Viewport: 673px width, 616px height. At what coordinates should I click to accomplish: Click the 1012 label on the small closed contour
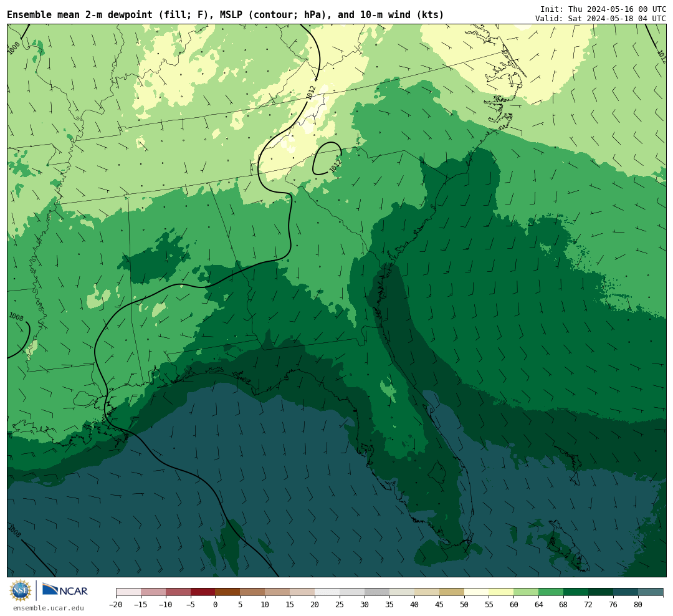336,166
